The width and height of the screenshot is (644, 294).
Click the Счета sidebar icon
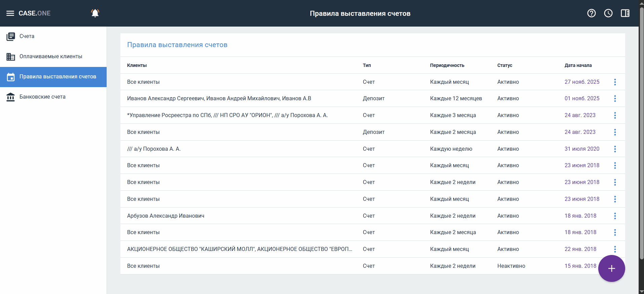[x=11, y=36]
